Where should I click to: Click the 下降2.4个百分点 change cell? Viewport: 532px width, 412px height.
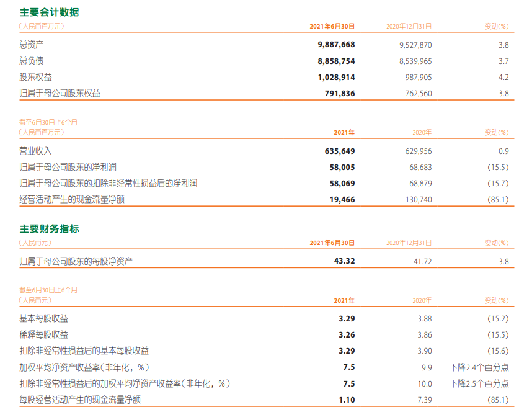pyautogui.click(x=479, y=367)
